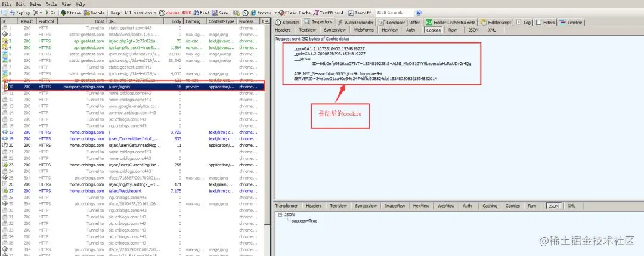Image resolution: width=644 pixels, height=256 pixels.
Task: Sort sessions by the Caching column
Action: point(194,21)
